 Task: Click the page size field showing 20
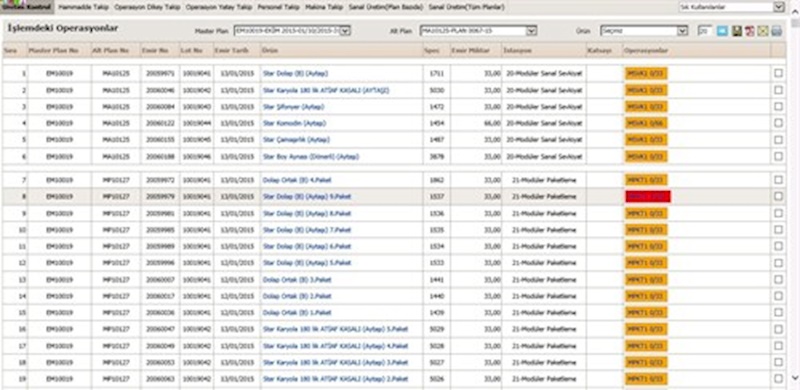pyautogui.click(x=705, y=31)
